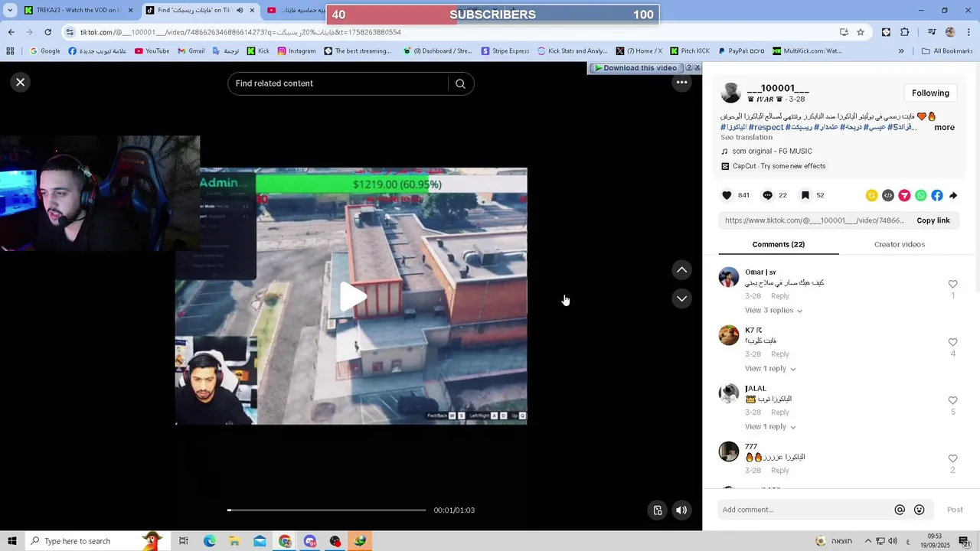Screen dimensions: 980x551
Task: Open the Kick bookmark
Action: click(x=257, y=51)
